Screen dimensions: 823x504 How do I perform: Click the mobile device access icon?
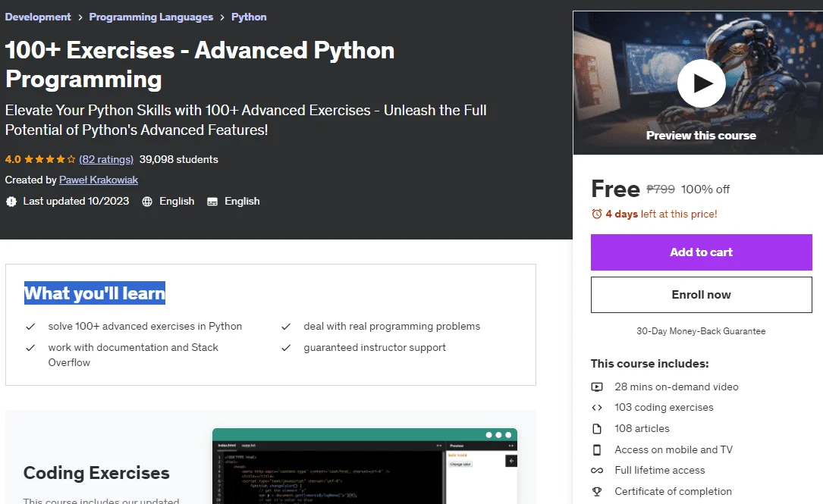pyautogui.click(x=597, y=450)
